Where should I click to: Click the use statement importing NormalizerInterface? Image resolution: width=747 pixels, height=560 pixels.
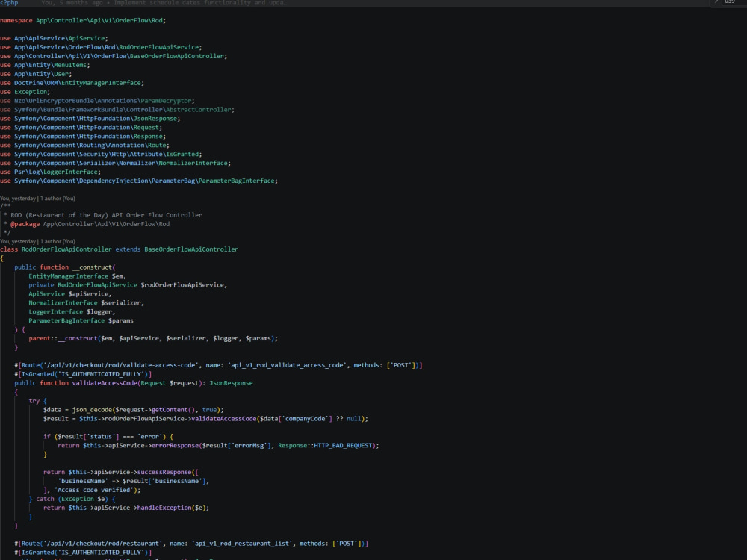pyautogui.click(x=115, y=163)
